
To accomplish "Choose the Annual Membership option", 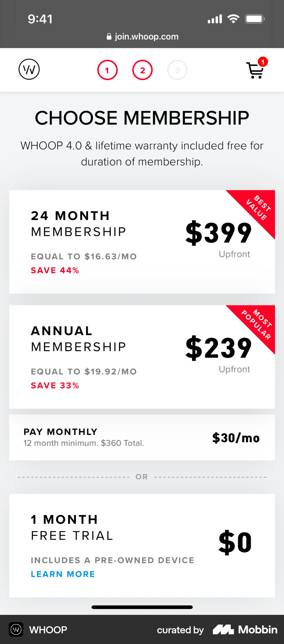I will [x=100, y=356].
